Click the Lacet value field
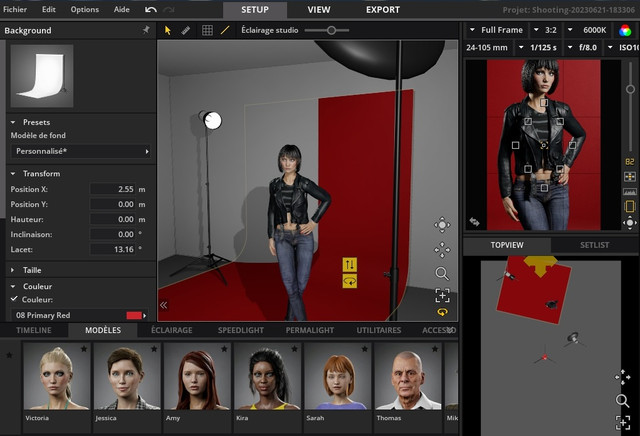Image resolution: width=640 pixels, height=436 pixels. point(113,249)
